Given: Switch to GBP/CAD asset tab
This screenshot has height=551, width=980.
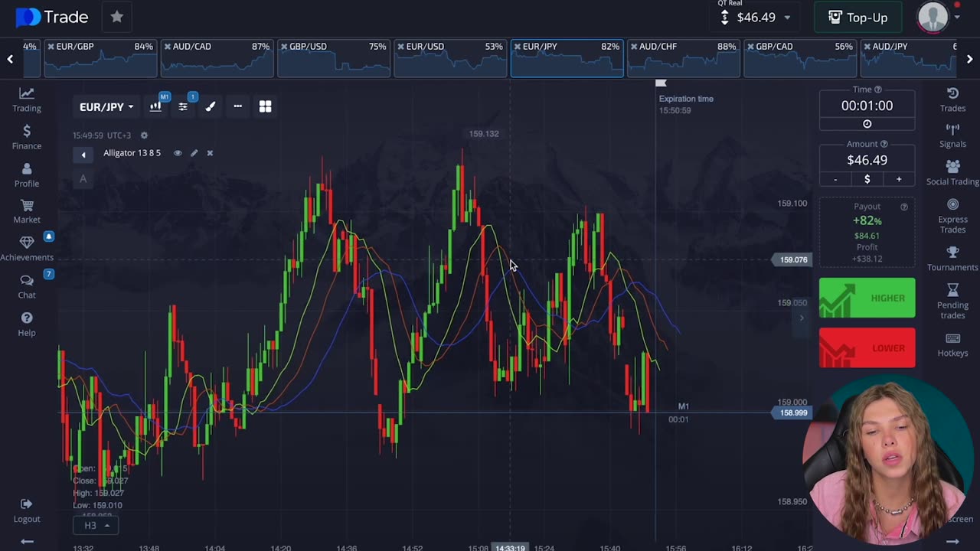Looking at the screenshot, I should (x=799, y=58).
